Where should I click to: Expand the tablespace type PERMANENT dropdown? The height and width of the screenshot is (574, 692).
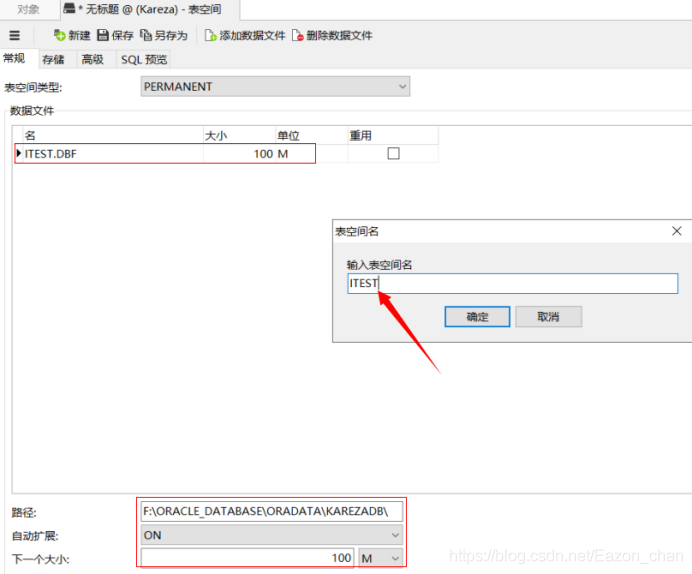402,87
